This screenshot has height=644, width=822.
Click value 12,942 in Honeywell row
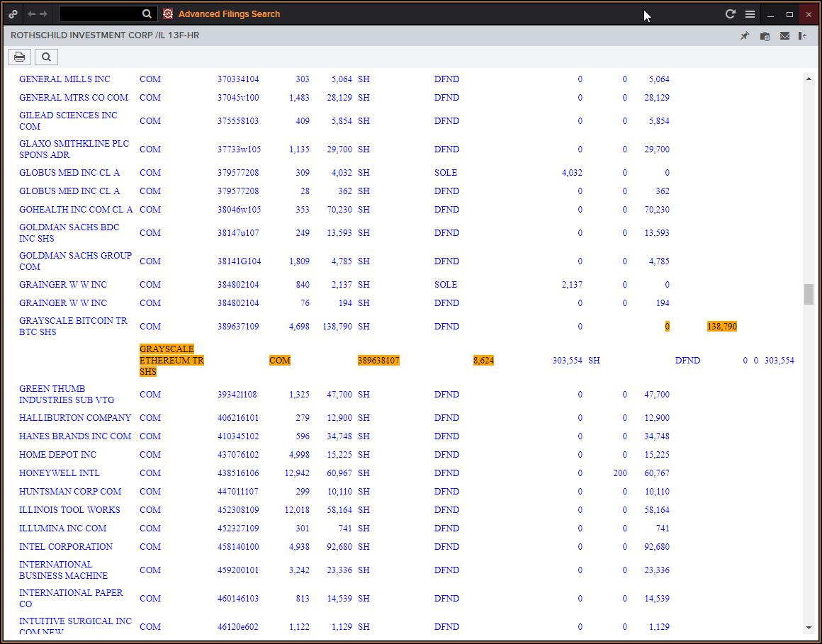(x=297, y=473)
